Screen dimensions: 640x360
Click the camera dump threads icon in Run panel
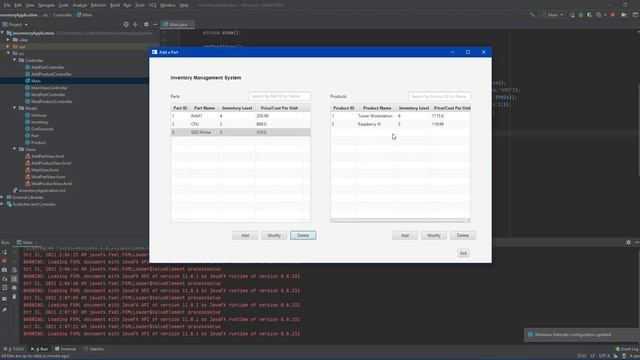[4, 270]
